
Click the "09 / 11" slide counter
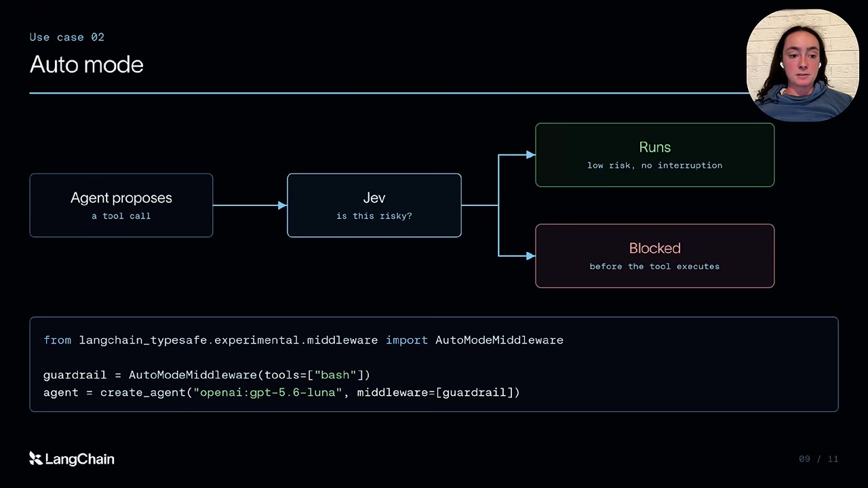(818, 459)
